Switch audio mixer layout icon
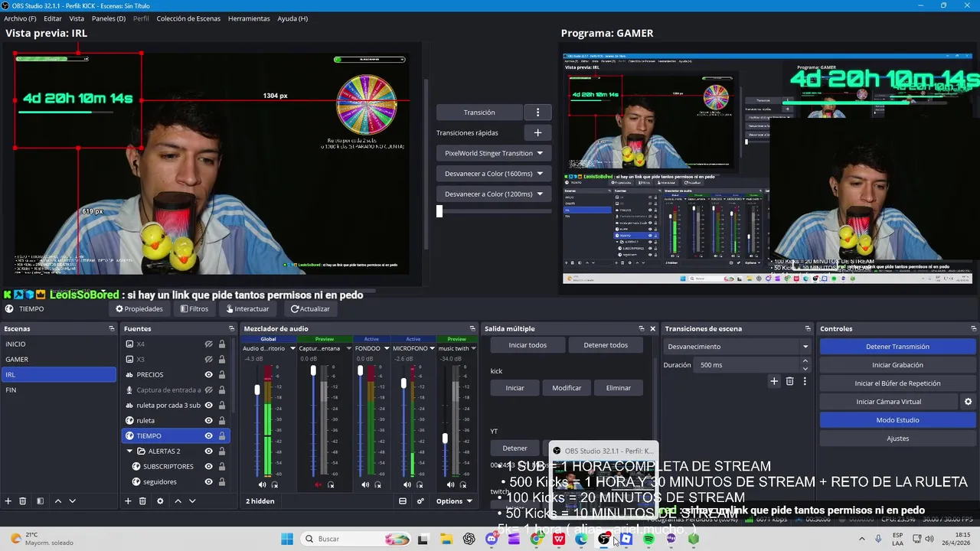980x551 pixels. tap(403, 501)
